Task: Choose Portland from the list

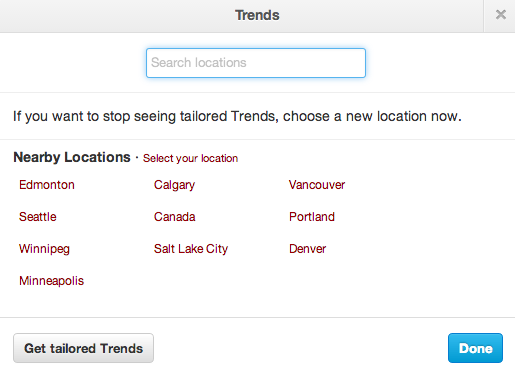Action: coord(312,217)
